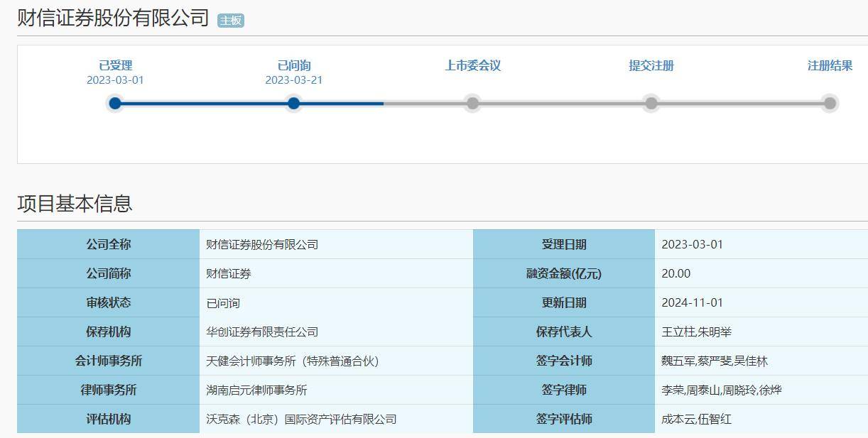Click the 已受理 stage label
This screenshot has height=438, width=868.
tap(115, 65)
